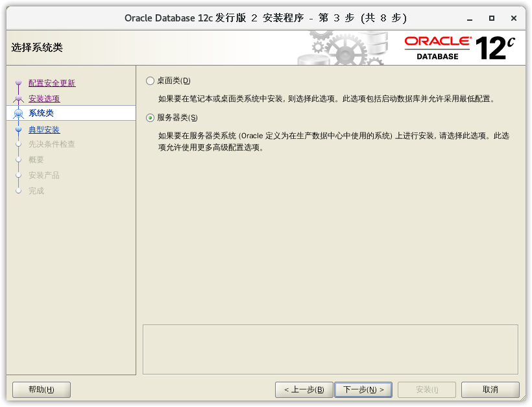
Task: Click the empty message box at the bottom
Action: point(330,349)
